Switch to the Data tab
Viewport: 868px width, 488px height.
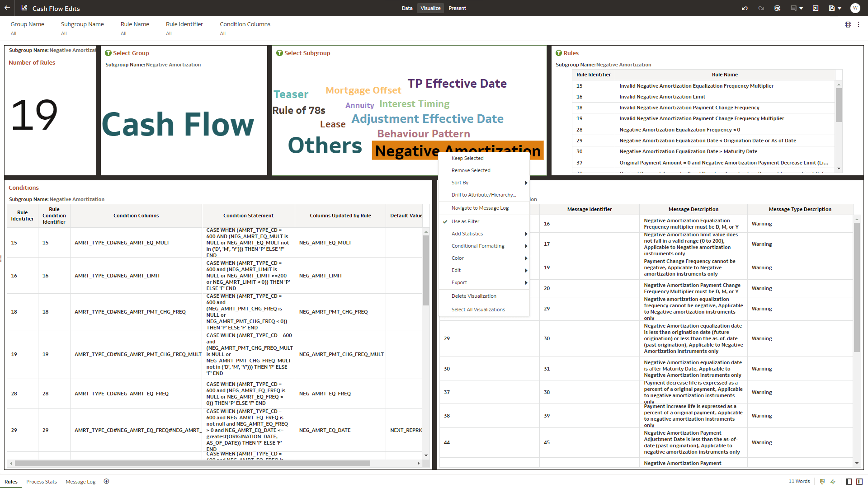tap(406, 8)
